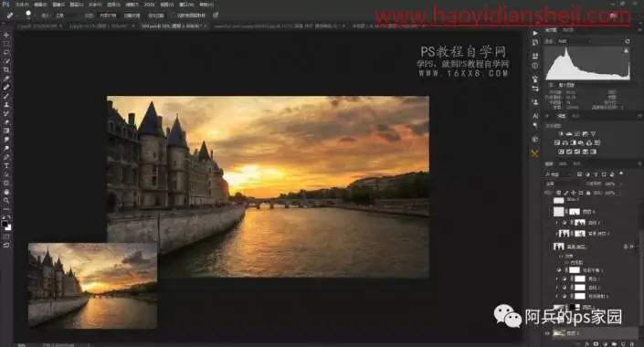The width and height of the screenshot is (644, 347).
Task: Click the histogram cached-data warning triangle
Action: pos(626,50)
